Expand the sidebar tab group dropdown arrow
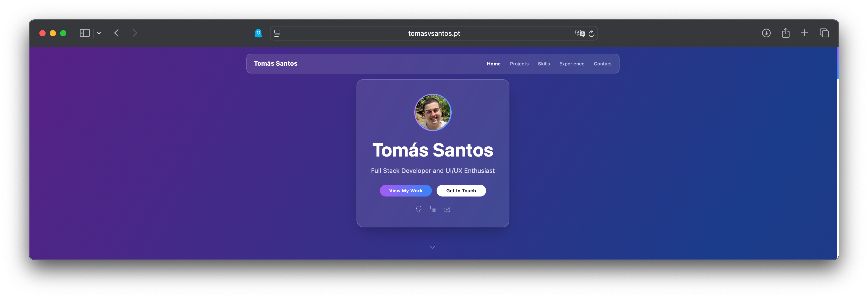The height and width of the screenshot is (298, 868). coord(99,33)
